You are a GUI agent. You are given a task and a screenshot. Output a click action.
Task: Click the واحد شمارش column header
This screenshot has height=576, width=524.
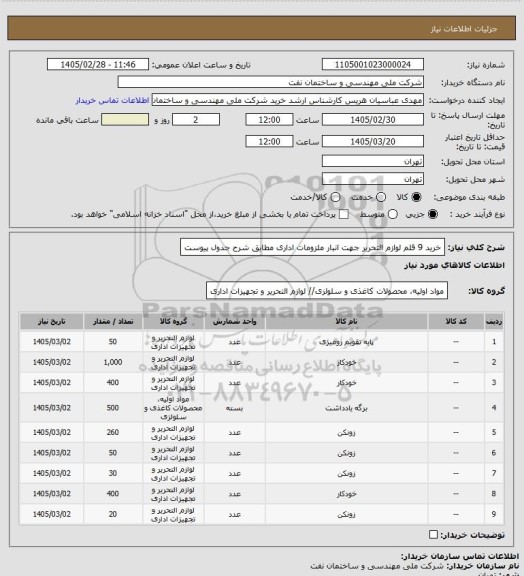234,321
